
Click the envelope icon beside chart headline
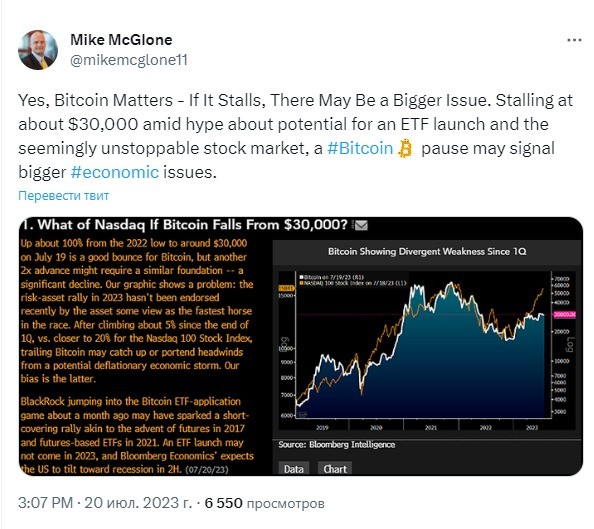(360, 225)
